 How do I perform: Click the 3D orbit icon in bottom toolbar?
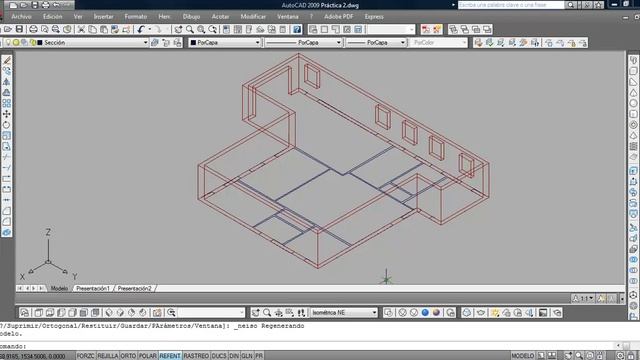278,313
